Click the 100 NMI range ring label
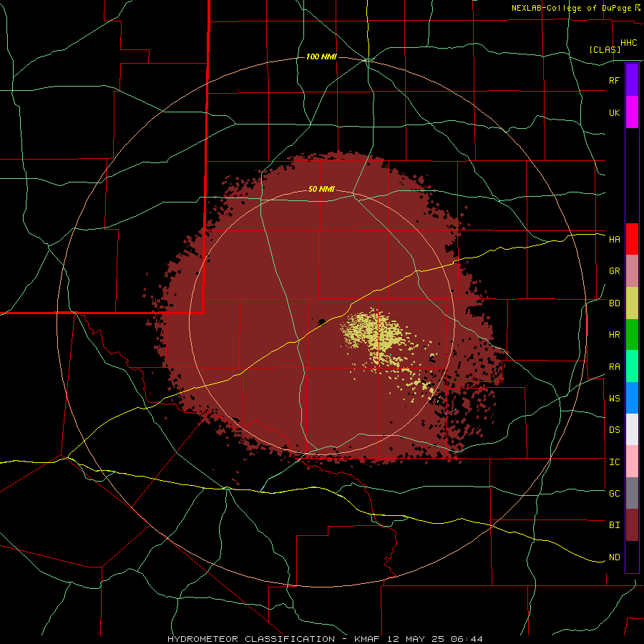Image resolution: width=644 pixels, height=644 pixels. pyautogui.click(x=321, y=57)
